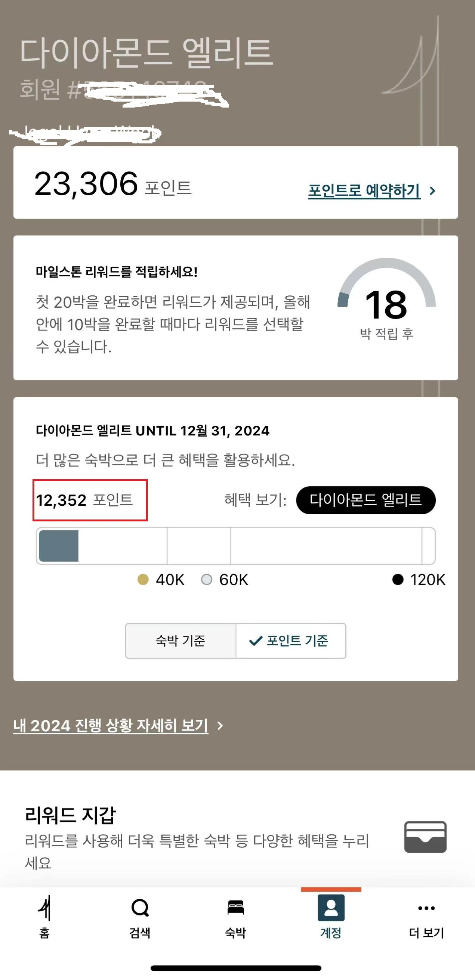Select 포인트 기준 toggle option
The image size is (475, 980).
point(291,641)
